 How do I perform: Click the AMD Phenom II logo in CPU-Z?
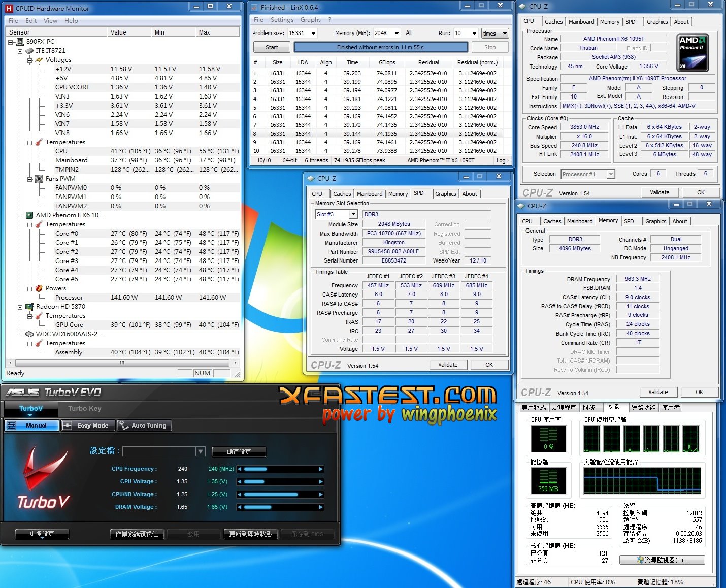click(x=693, y=52)
